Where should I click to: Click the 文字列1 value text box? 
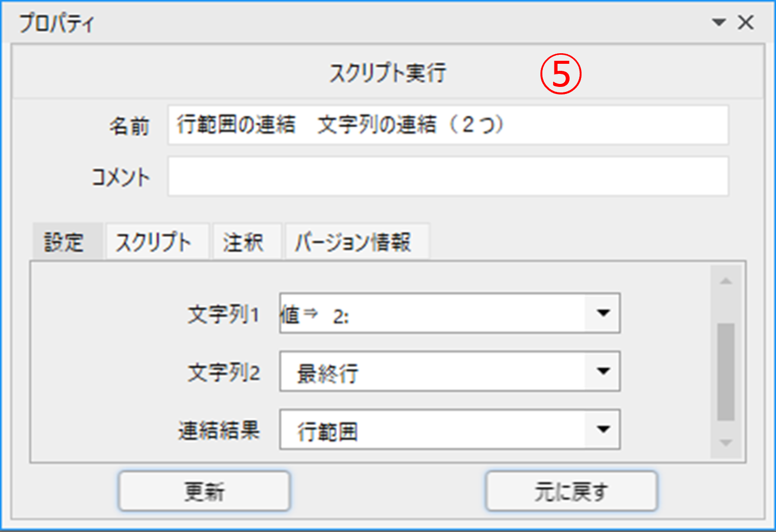[432, 313]
